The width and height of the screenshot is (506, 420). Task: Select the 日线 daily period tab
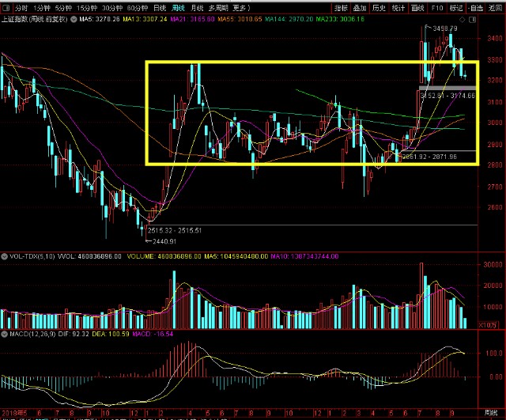pyautogui.click(x=159, y=7)
